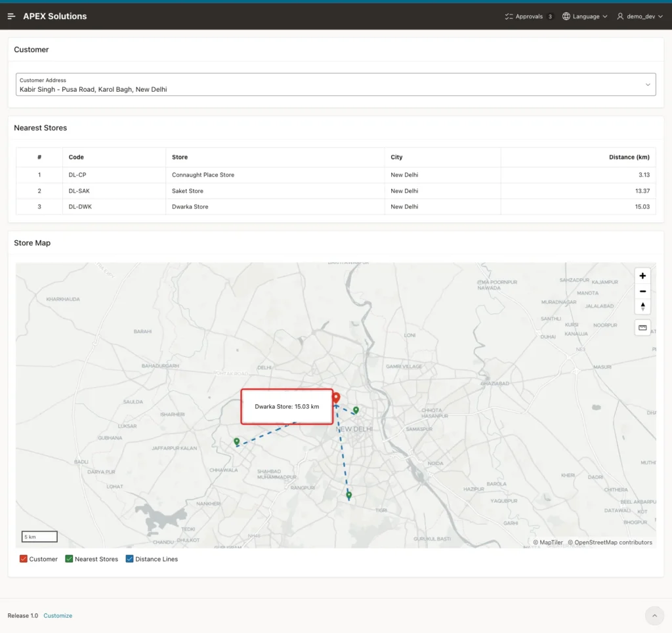Click Customer Address chevron arrow
Screen dimensions: 672x633
[648, 85]
